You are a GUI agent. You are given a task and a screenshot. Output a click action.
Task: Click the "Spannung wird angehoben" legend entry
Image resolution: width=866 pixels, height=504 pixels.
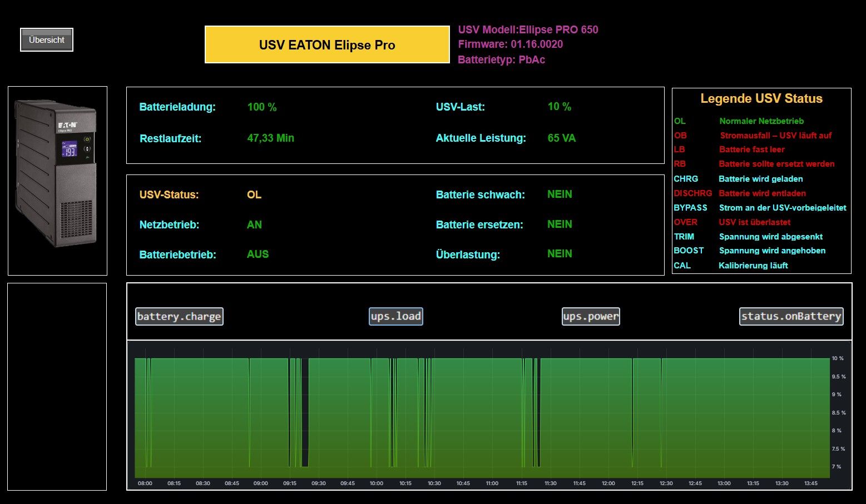point(772,251)
